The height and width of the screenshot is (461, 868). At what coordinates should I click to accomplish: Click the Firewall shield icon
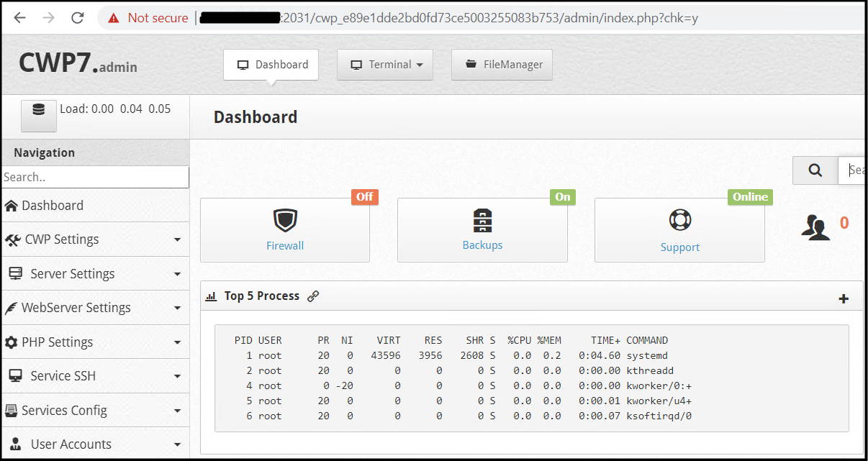coord(285,220)
